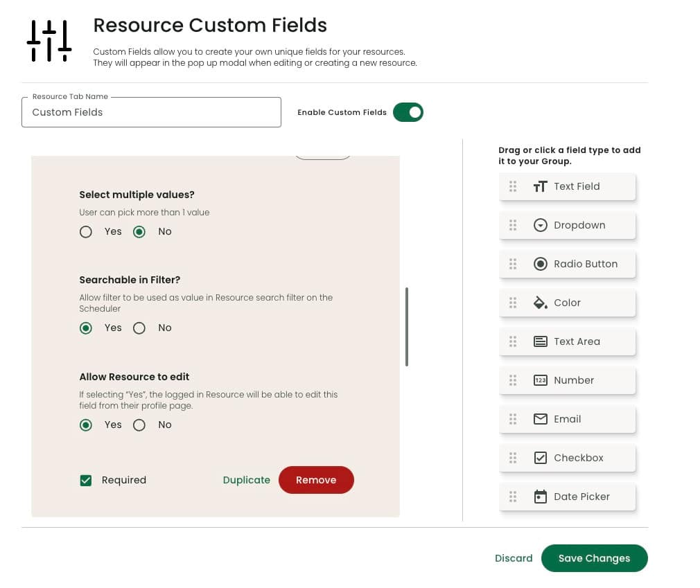
Task: Disable the Enable Custom Fields toggle
Action: pyautogui.click(x=408, y=112)
